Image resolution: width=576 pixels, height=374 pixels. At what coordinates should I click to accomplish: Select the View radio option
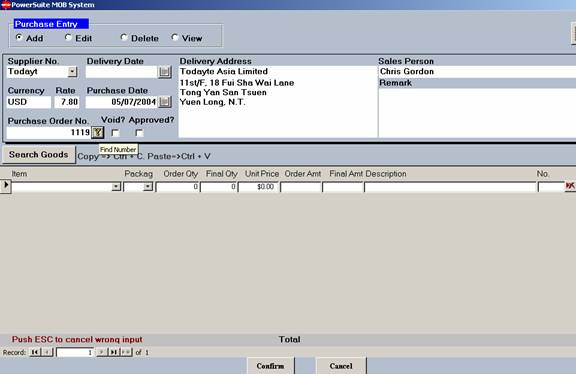point(175,37)
